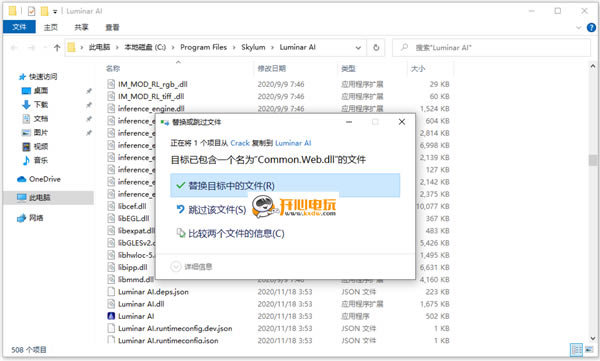600x361 pixels.
Task: Go up one folder level with the up arrow
Action: (x=57, y=48)
